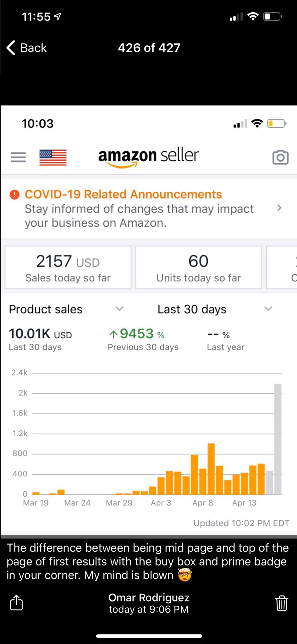Tap the orange COVID-19 alert icon
The image size is (297, 644).
pos(14,195)
